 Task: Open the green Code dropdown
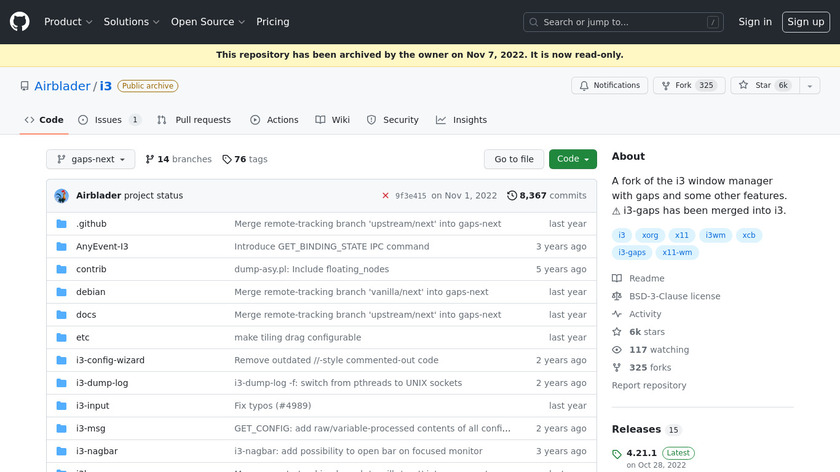click(x=572, y=159)
